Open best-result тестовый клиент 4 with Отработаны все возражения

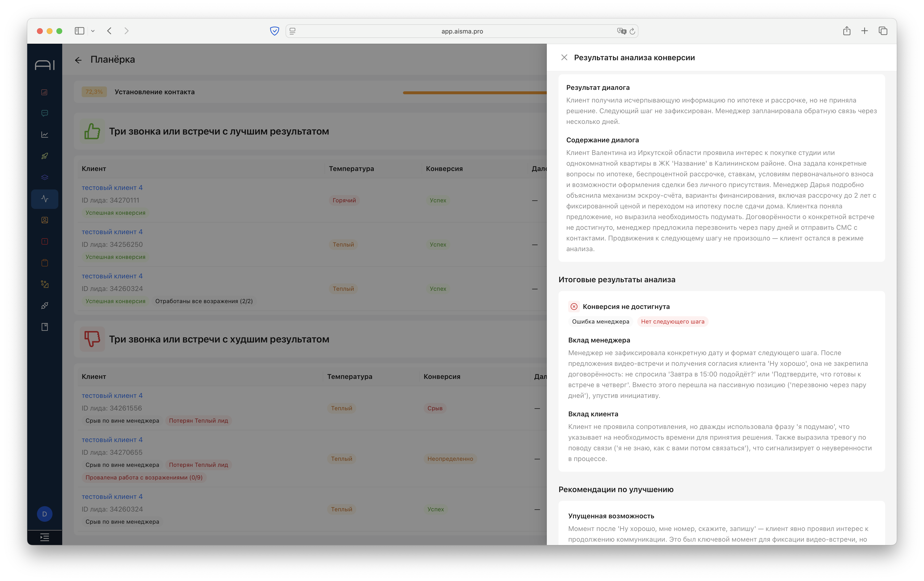(x=112, y=276)
